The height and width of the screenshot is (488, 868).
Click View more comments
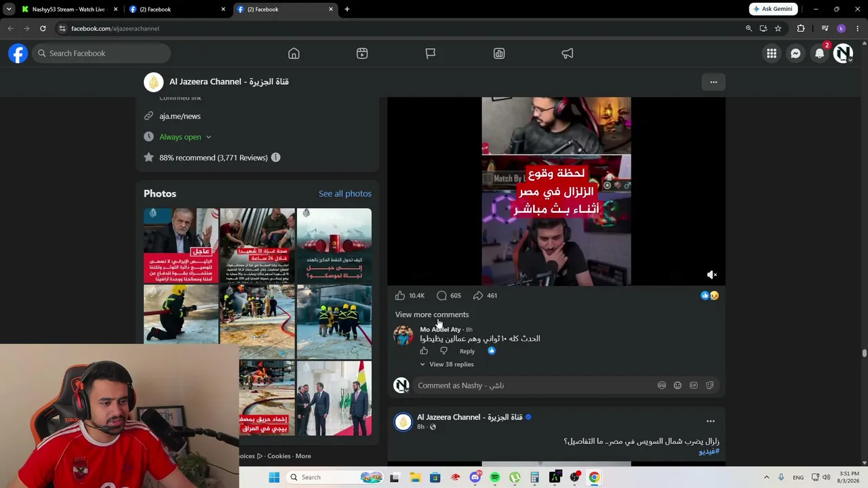[432, 314]
